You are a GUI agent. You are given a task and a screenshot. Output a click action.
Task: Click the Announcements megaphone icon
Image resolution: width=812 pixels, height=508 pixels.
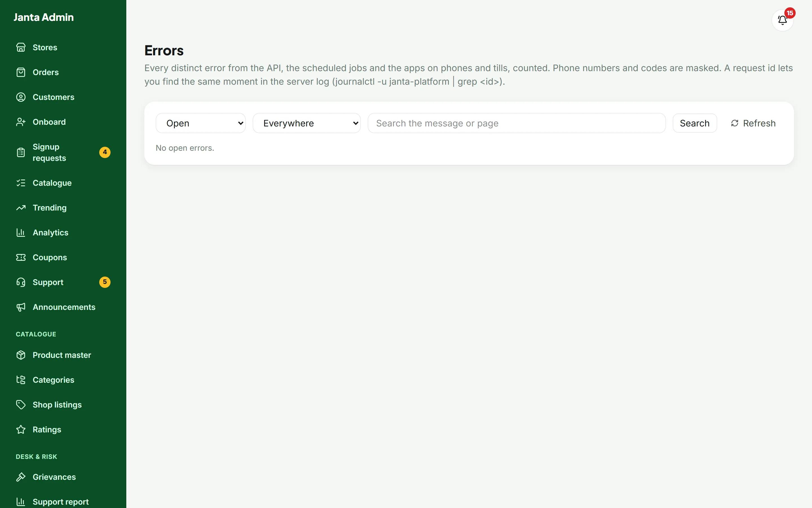[x=21, y=307]
